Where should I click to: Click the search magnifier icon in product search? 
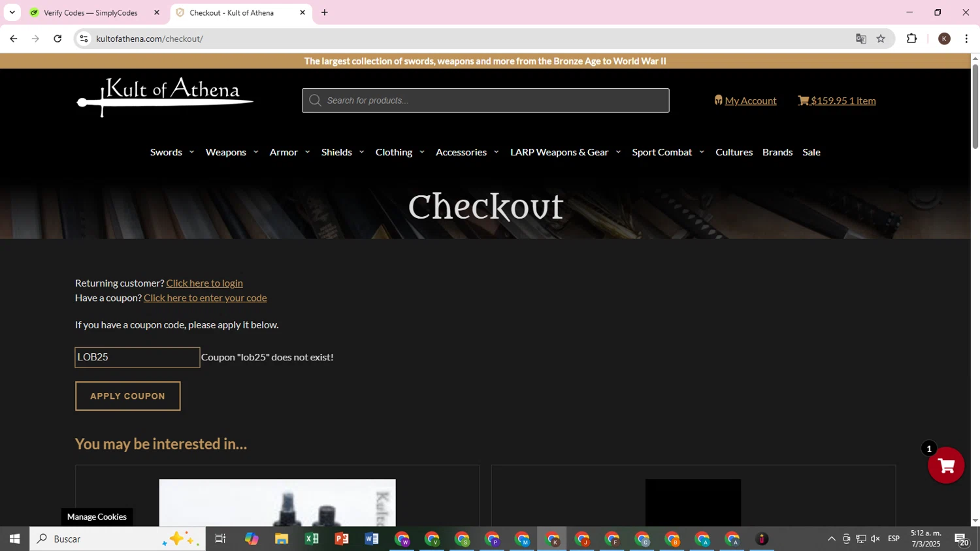[x=315, y=101]
